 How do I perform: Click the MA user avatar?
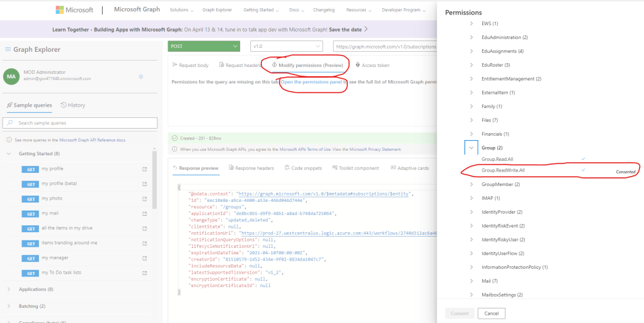11,76
